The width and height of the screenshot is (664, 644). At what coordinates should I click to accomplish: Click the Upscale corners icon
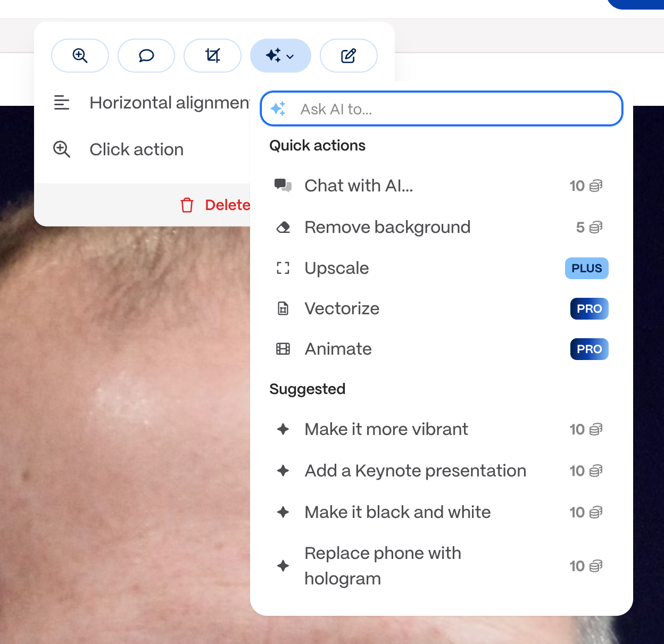[284, 268]
